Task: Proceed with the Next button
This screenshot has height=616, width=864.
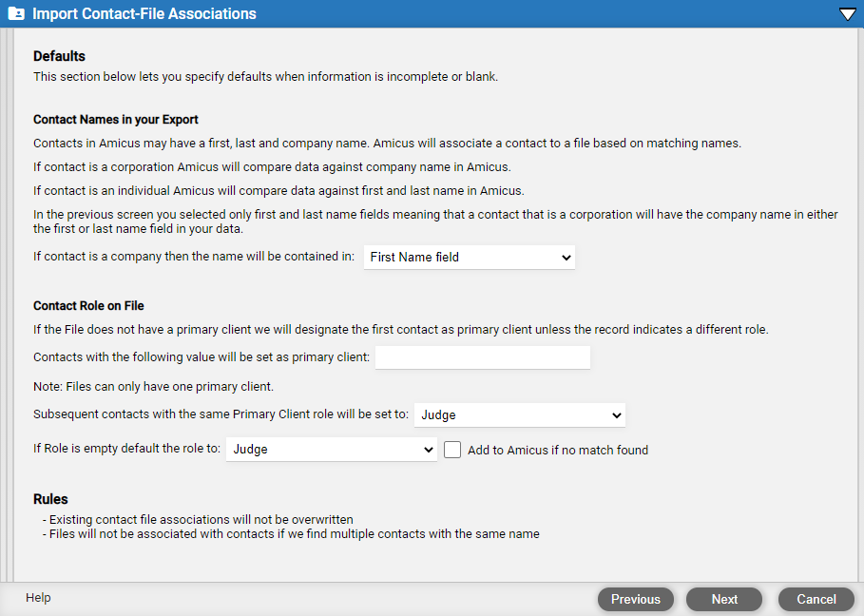Action: (x=724, y=600)
